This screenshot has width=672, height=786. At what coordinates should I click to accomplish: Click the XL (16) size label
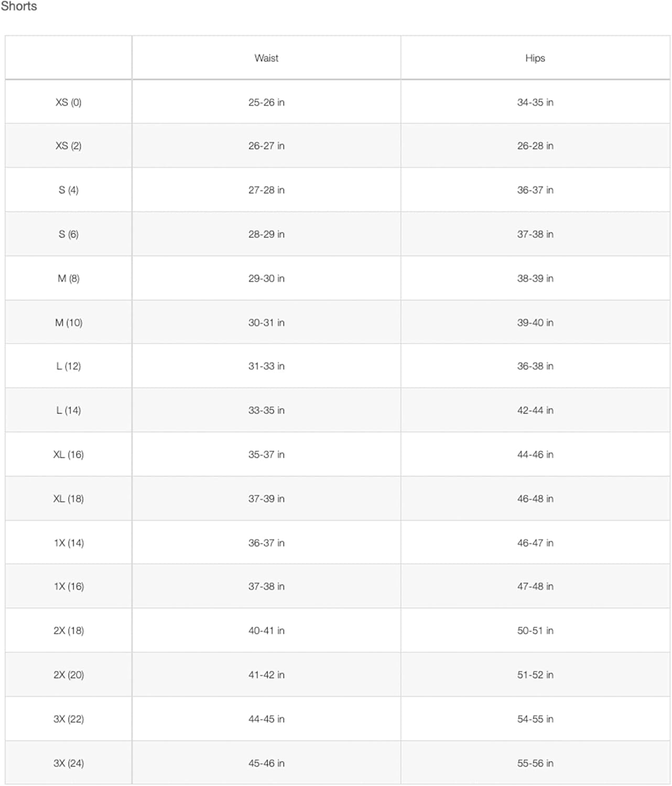[69, 454]
